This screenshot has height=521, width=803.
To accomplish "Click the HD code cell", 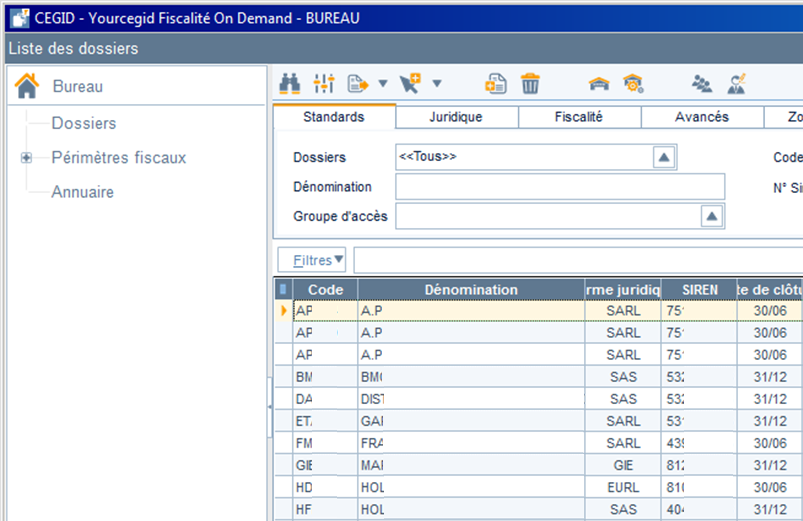I will coord(325,487).
